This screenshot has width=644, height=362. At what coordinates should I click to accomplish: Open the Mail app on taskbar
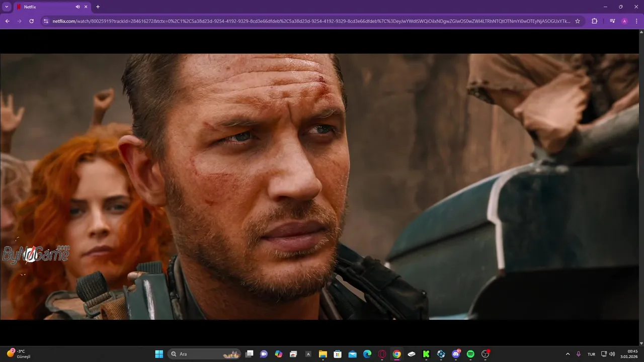coord(352,354)
